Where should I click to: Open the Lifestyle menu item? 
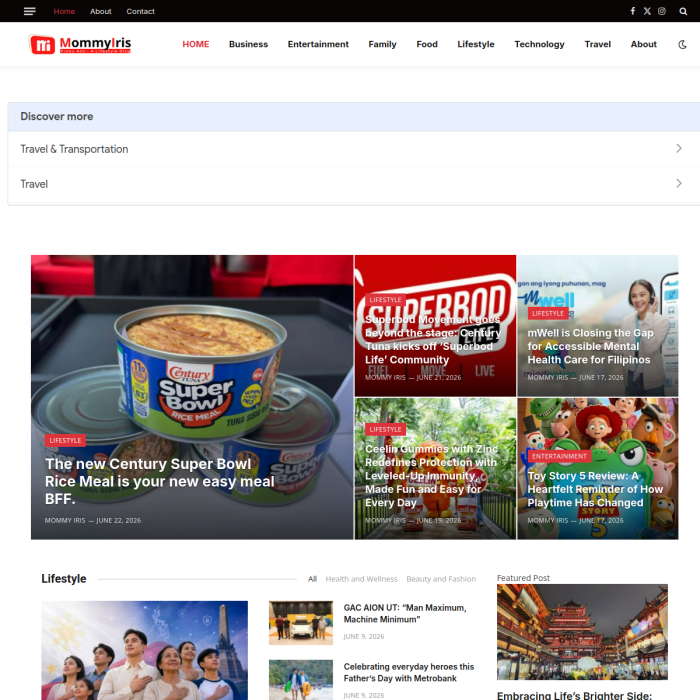coord(475,44)
